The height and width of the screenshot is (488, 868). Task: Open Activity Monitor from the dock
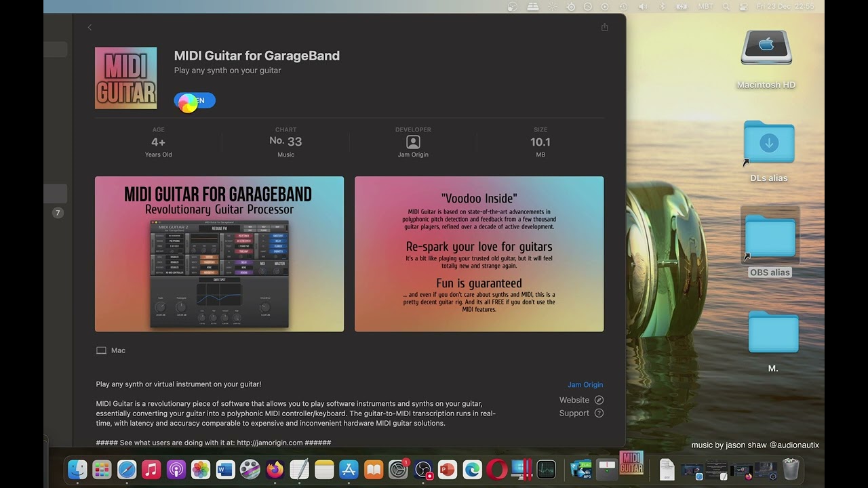click(547, 469)
